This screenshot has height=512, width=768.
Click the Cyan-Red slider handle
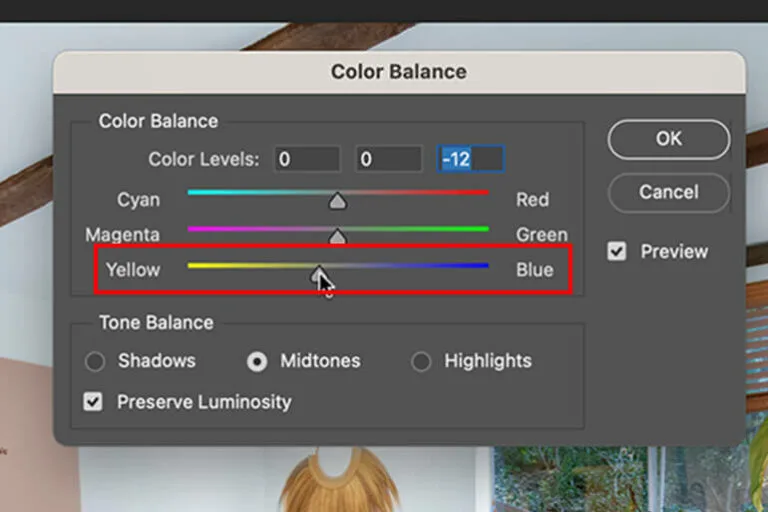(337, 201)
